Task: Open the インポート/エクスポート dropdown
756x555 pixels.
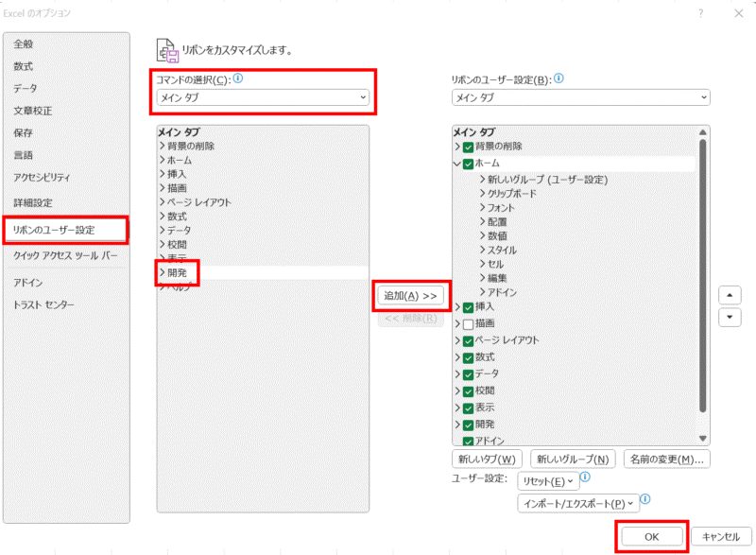Action: pyautogui.click(x=578, y=503)
